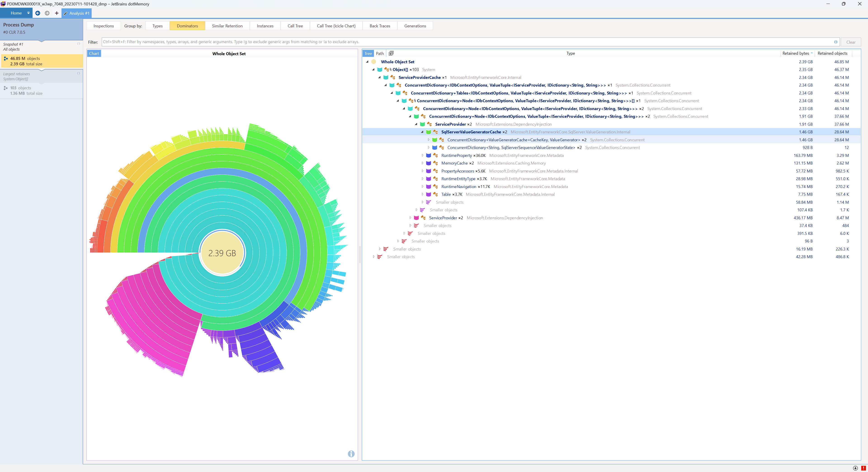Image resolution: width=868 pixels, height=472 pixels.
Task: Toggle the Chart label on the sunburst panel
Action: point(94,53)
